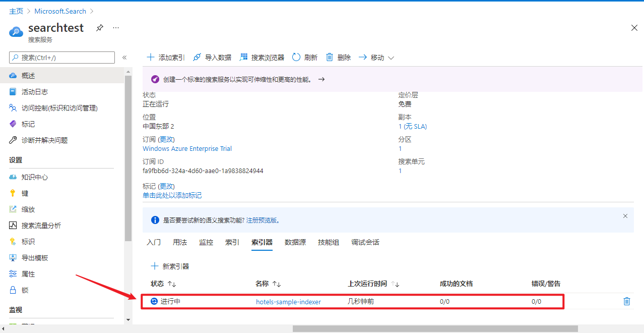Close the searchtest blade
644x333 pixels.
tap(634, 28)
